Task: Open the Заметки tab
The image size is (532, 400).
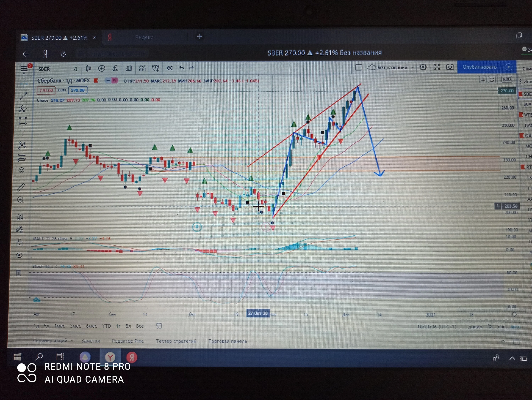Action: pos(91,341)
